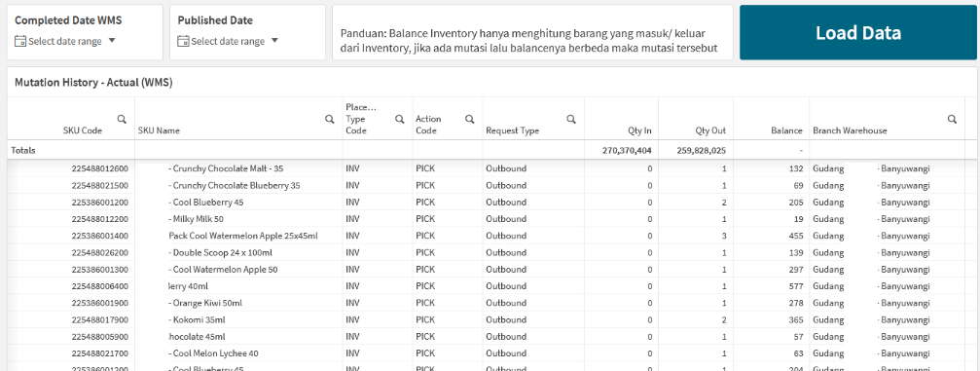
Task: Click Qty Out 3 in Pack Cool Watermelon row
Action: point(724,236)
